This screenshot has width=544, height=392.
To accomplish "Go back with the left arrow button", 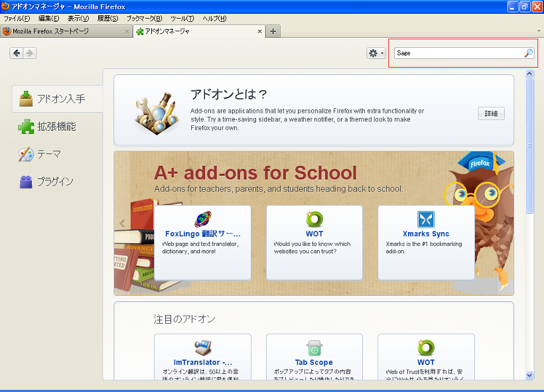I will [x=17, y=53].
